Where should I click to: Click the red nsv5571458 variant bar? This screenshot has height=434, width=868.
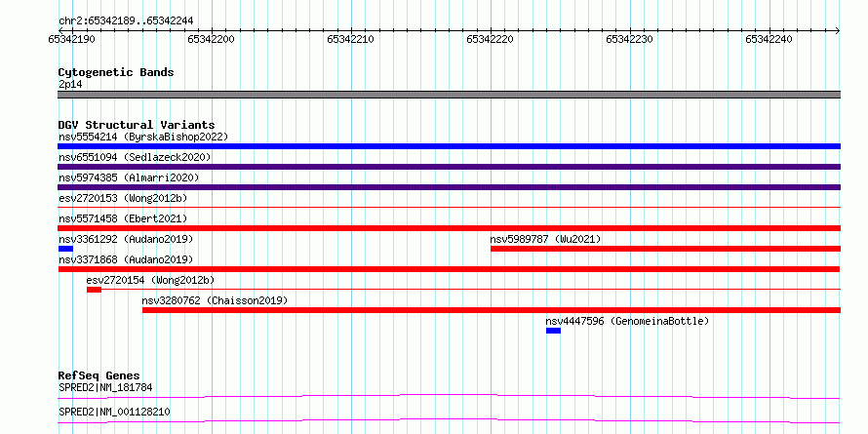[x=449, y=228]
